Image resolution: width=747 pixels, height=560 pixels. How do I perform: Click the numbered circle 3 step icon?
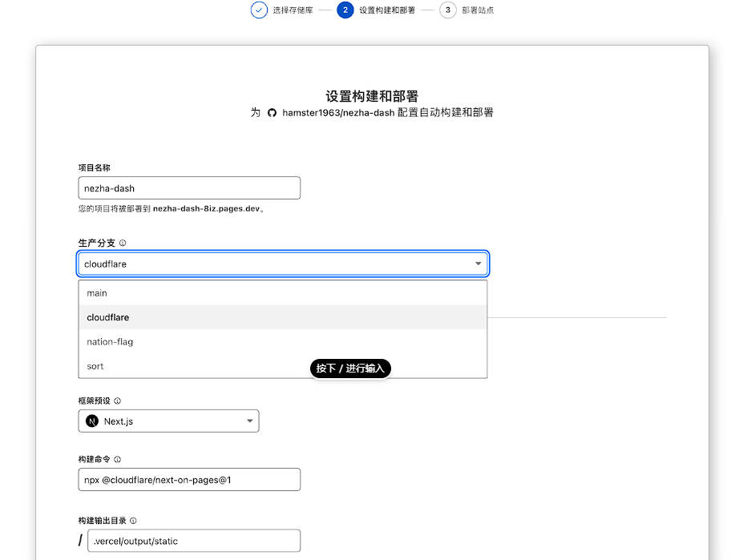[x=446, y=10]
